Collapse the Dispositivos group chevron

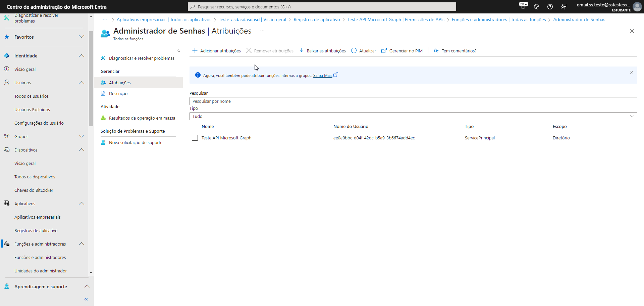pyautogui.click(x=82, y=149)
